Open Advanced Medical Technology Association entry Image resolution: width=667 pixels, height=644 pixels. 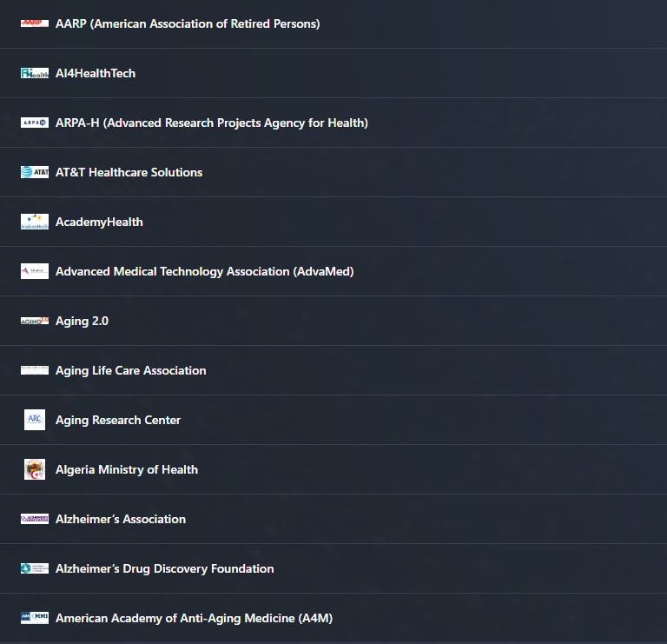coord(204,271)
